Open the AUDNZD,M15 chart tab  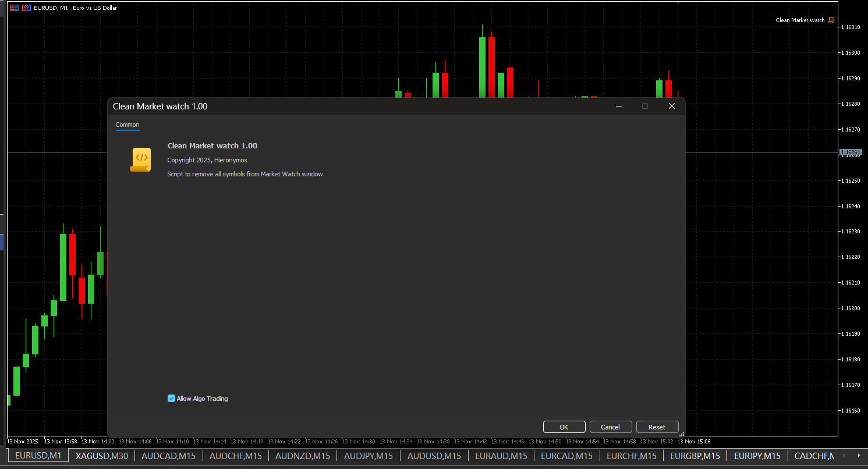point(302,456)
